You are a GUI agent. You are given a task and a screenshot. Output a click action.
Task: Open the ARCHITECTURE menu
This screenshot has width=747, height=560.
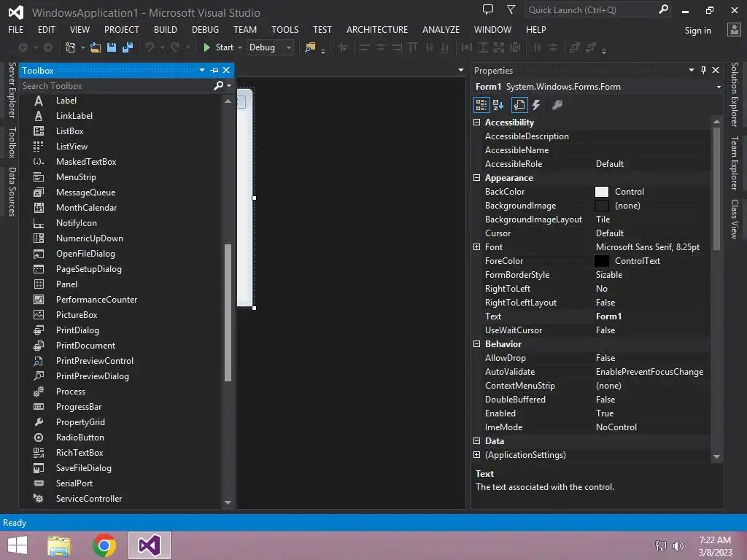377,29
